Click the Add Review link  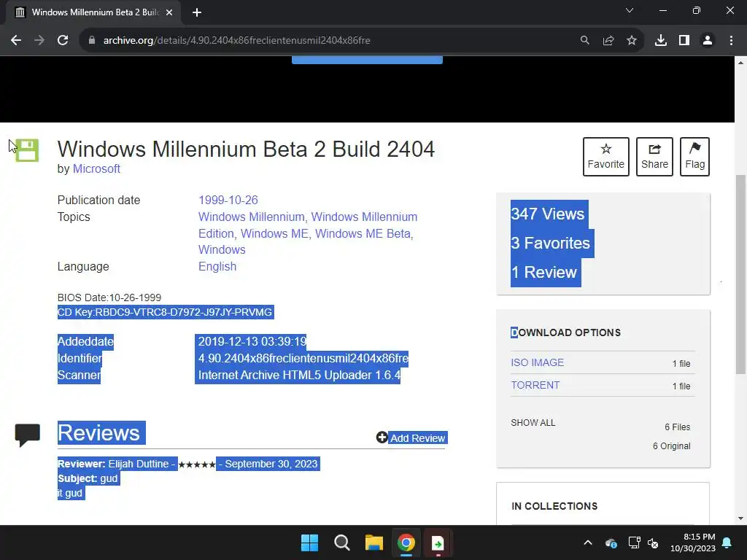[418, 438]
